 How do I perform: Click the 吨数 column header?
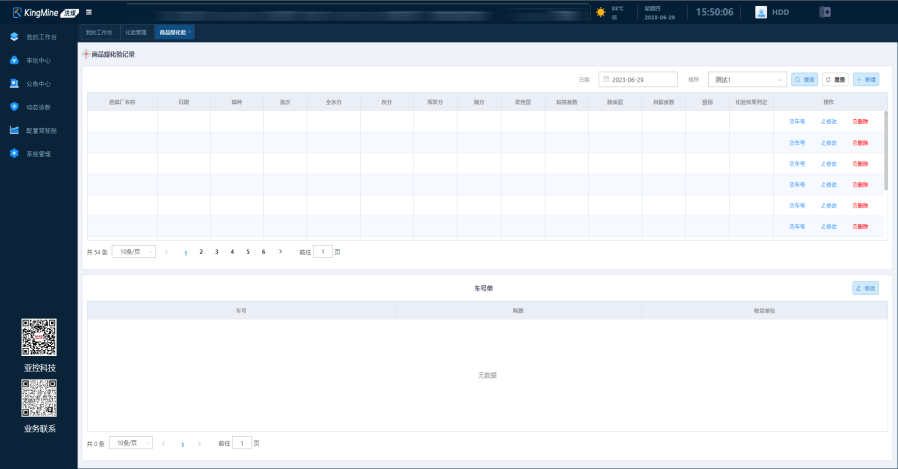pos(518,311)
